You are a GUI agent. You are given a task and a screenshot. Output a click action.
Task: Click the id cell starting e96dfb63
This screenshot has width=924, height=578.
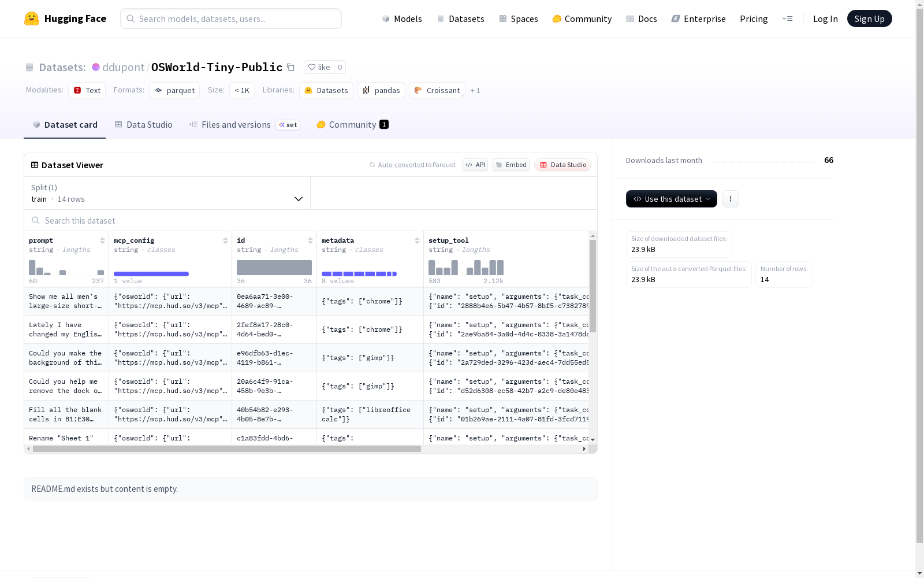[x=274, y=358]
